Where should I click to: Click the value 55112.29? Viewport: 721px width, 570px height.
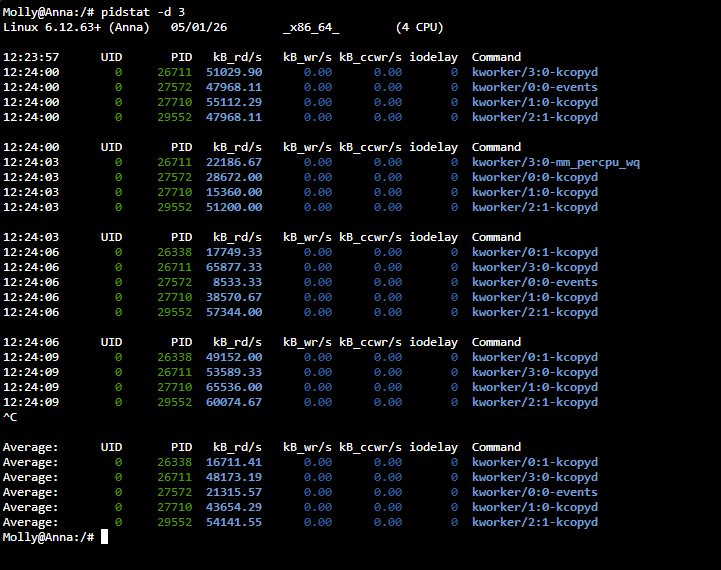click(x=234, y=103)
